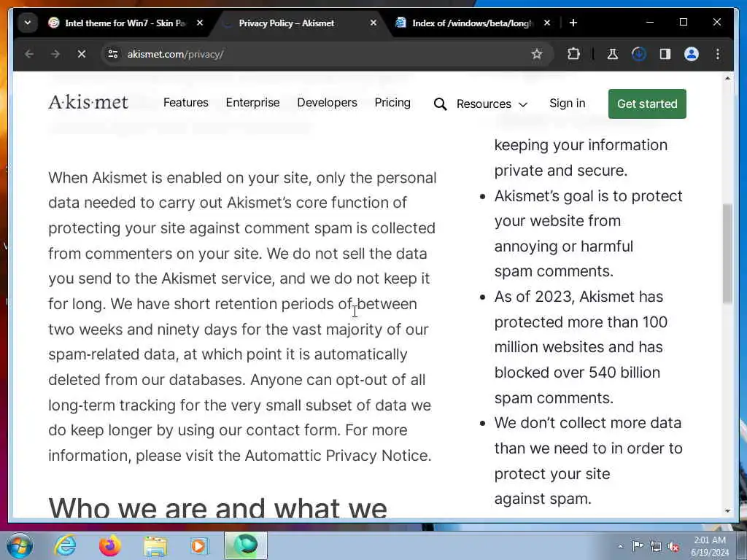Show the Downloads icon in toolbar

(x=639, y=54)
